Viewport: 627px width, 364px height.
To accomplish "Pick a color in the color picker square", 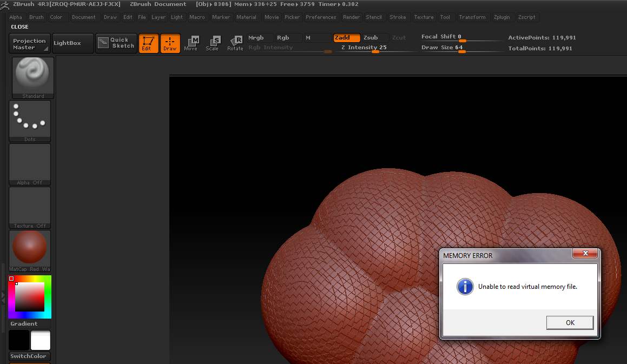I will click(x=30, y=297).
